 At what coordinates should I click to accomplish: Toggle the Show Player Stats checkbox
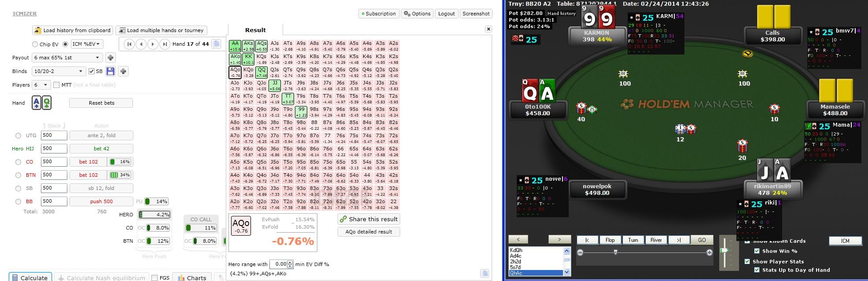tap(747, 261)
